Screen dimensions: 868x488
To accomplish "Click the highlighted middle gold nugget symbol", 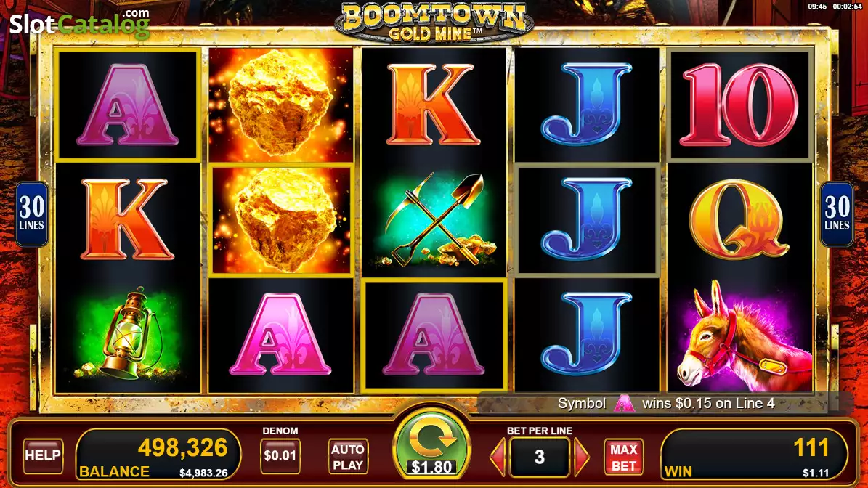I will click(x=282, y=219).
